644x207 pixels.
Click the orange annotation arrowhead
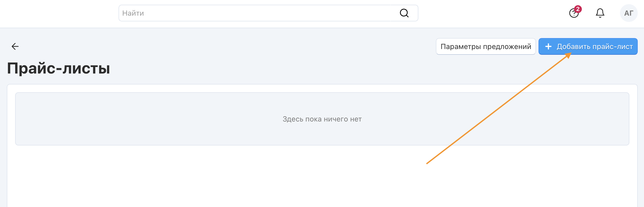click(x=568, y=55)
